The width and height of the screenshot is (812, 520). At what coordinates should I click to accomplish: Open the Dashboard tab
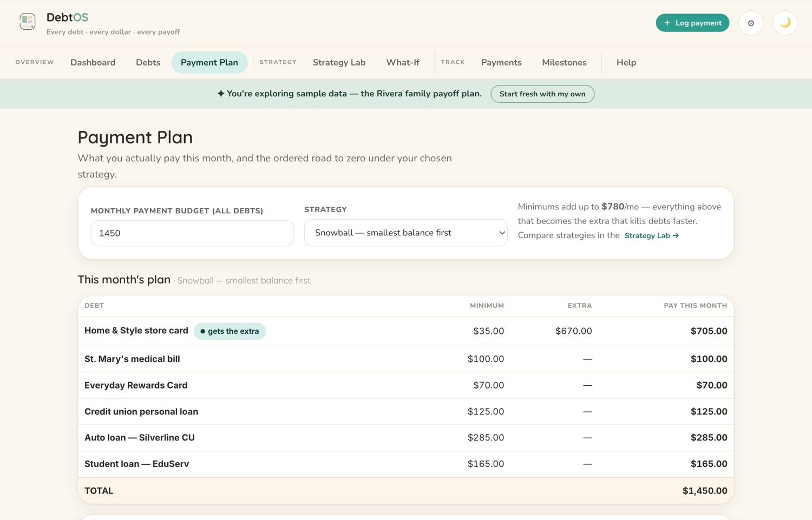pyautogui.click(x=93, y=62)
